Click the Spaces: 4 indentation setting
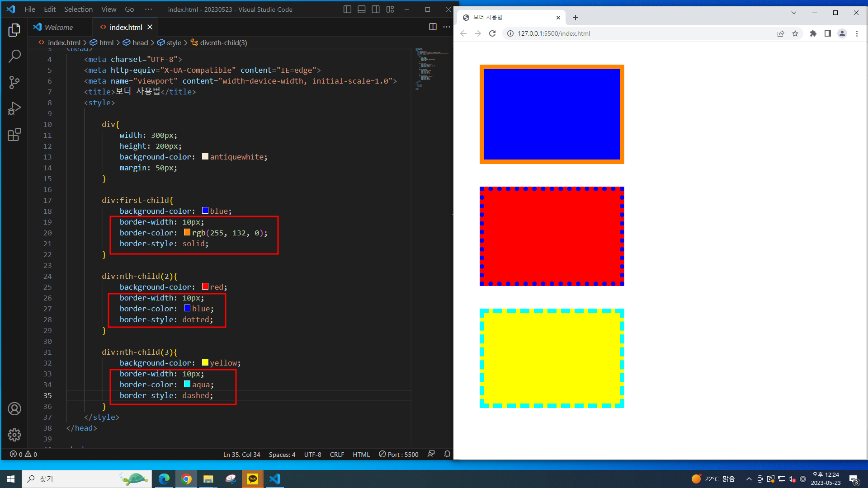868x488 pixels. pyautogui.click(x=282, y=455)
